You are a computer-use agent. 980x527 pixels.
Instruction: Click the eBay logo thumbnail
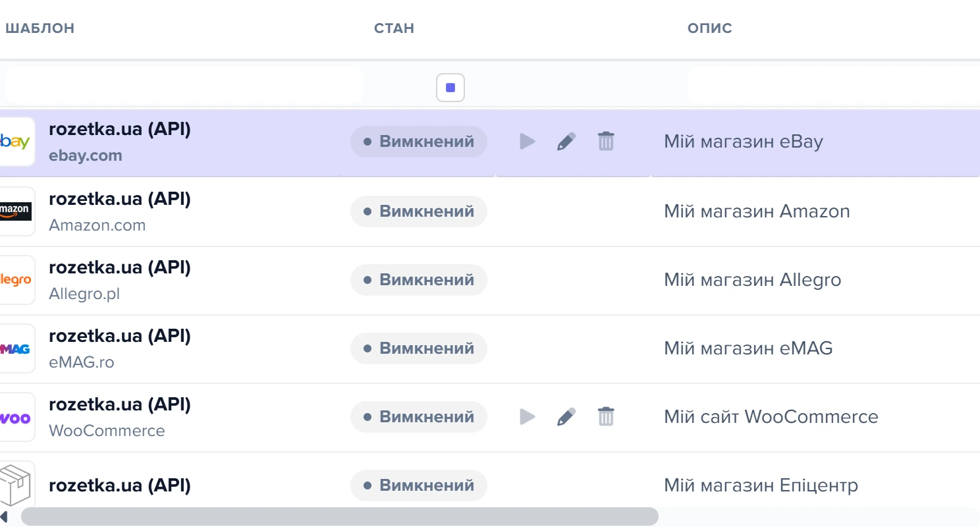(16, 142)
